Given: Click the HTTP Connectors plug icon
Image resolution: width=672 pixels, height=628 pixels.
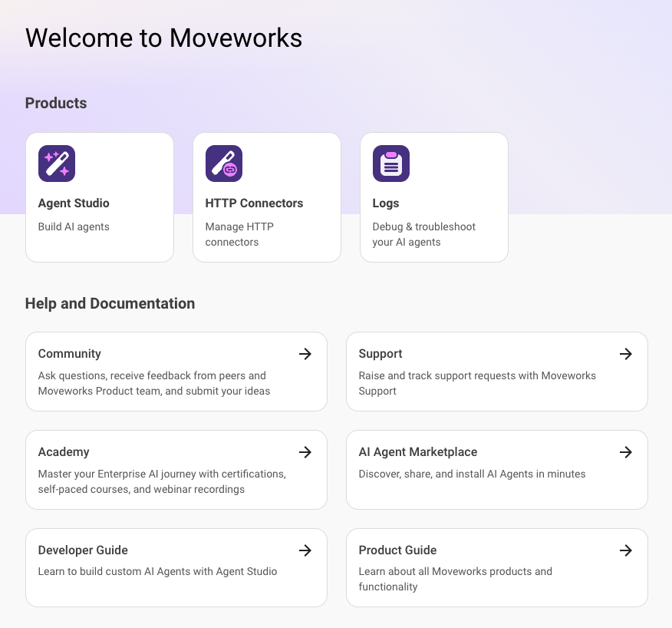Looking at the screenshot, I should click(224, 164).
